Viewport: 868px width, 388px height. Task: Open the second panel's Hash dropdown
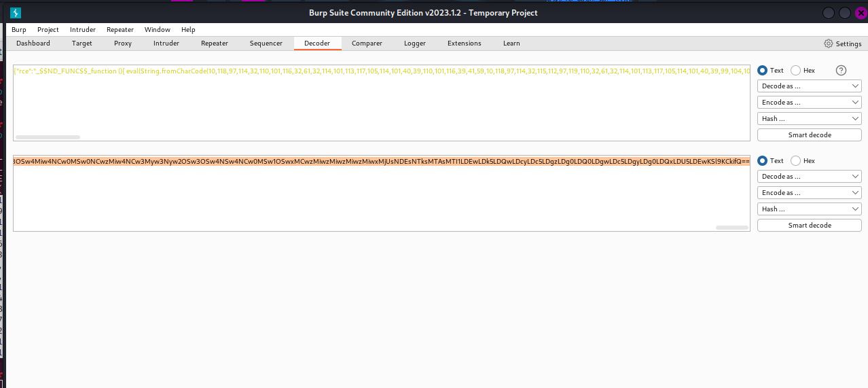pyautogui.click(x=809, y=209)
